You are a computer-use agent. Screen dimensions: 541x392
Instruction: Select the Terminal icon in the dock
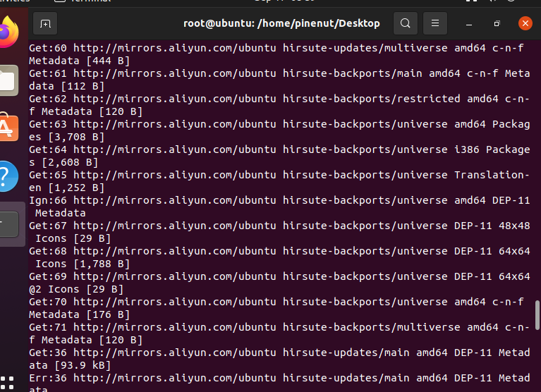[9, 224]
